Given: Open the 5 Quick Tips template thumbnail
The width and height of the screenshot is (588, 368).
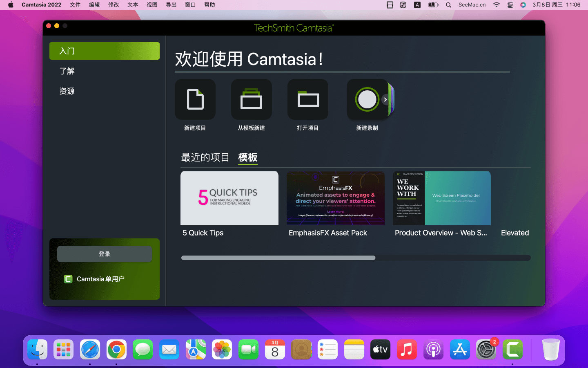Looking at the screenshot, I should pos(229,198).
